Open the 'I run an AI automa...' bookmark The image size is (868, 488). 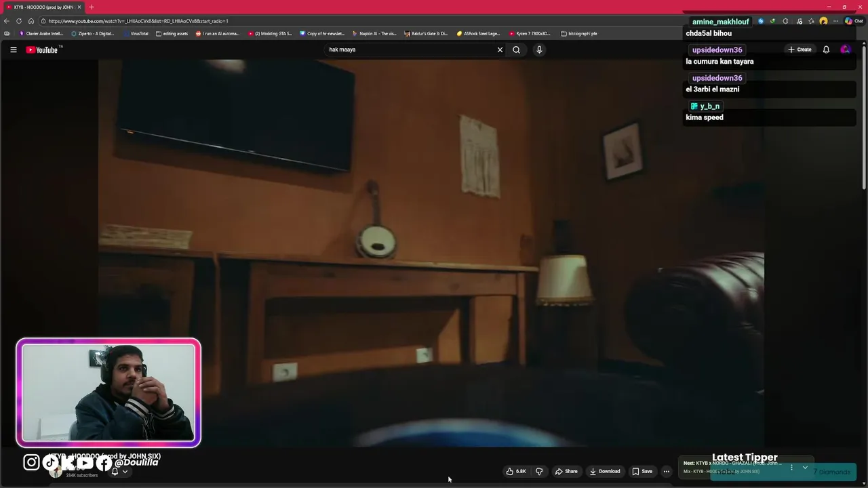coord(218,33)
